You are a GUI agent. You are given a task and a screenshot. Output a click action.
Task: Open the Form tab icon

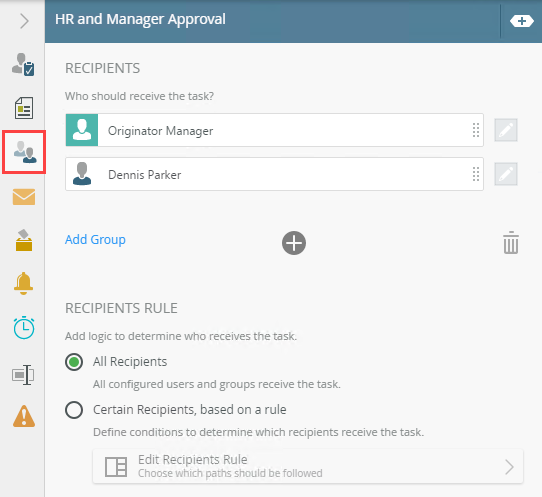pyautogui.click(x=24, y=108)
